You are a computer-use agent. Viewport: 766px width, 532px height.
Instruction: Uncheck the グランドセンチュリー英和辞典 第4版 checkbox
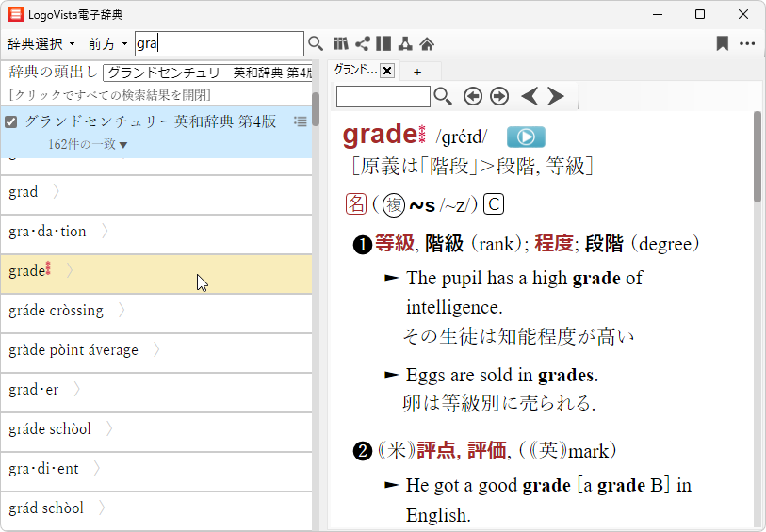[11, 121]
